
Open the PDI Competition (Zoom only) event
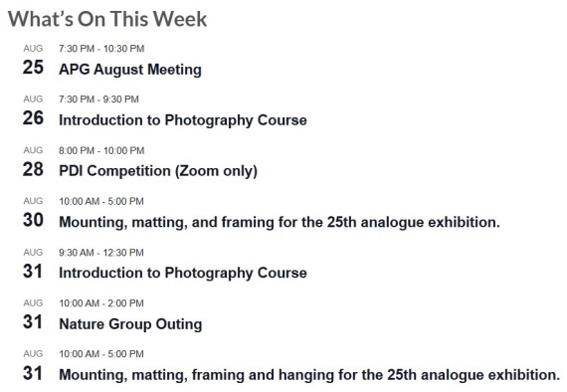coord(158,171)
